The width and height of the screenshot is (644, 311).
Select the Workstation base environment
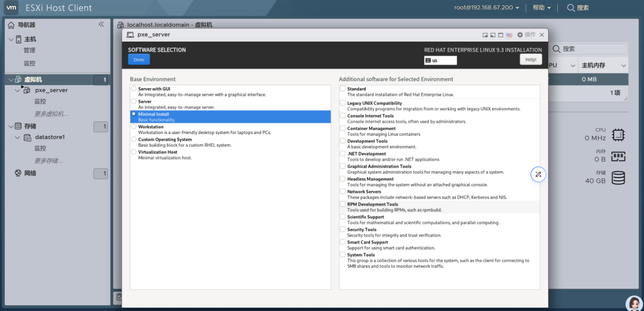134,127
